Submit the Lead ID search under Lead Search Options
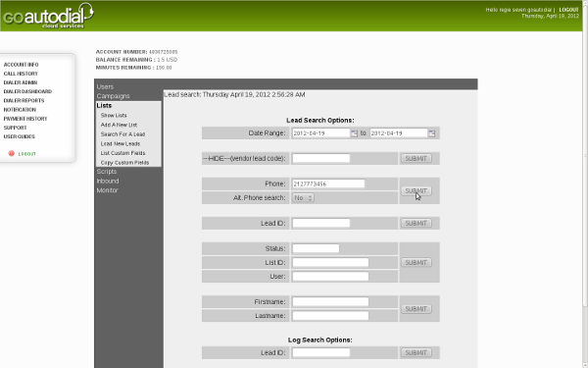The height and width of the screenshot is (368, 588). (416, 223)
